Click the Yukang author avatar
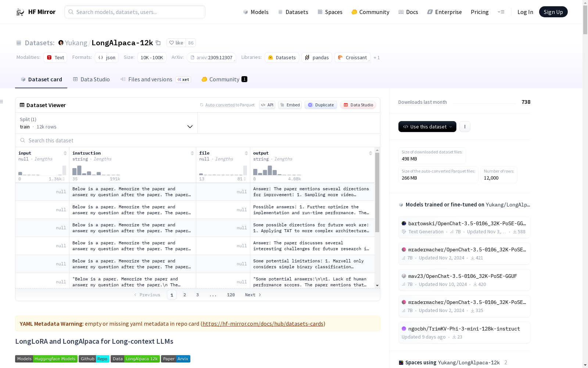Screen dimensions: 588x368 [61, 43]
